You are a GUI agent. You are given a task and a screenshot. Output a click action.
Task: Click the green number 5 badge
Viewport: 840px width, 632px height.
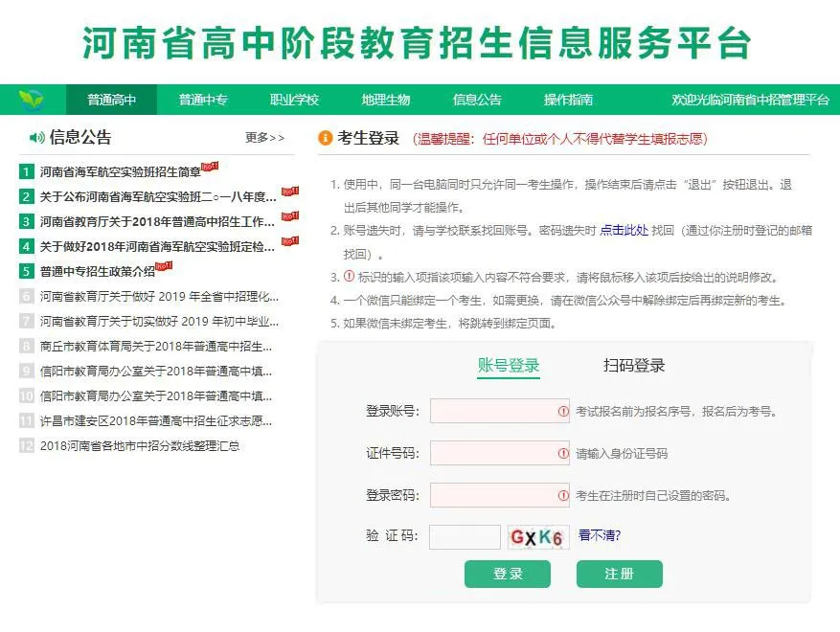click(x=26, y=271)
